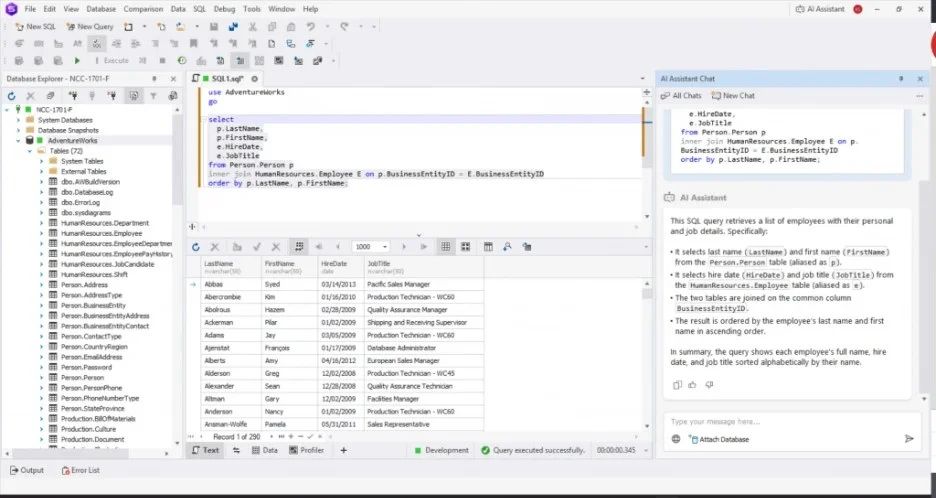This screenshot has width=936, height=498.
Task: Open the Output panel
Action: [x=27, y=471]
